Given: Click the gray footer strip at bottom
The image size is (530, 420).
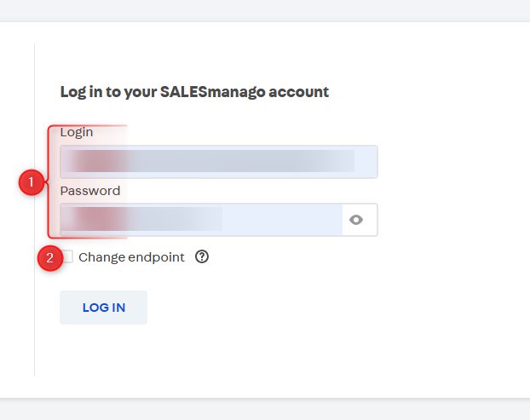Looking at the screenshot, I should [x=265, y=409].
